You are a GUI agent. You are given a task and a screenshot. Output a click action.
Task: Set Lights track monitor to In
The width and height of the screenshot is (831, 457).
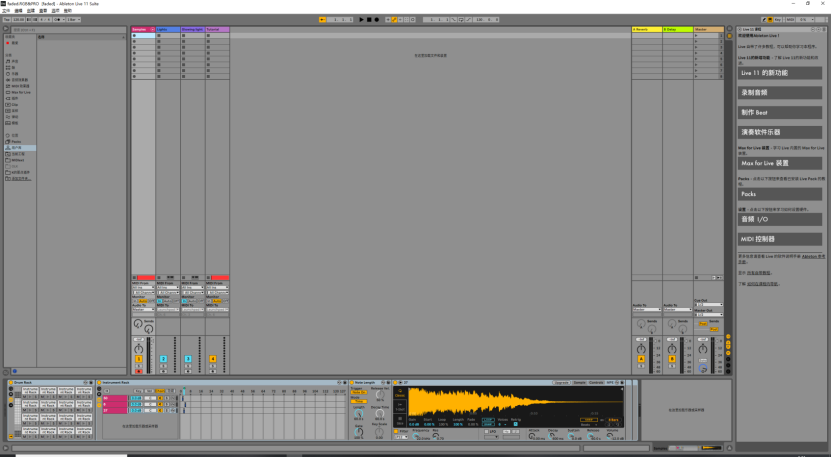tap(160, 301)
